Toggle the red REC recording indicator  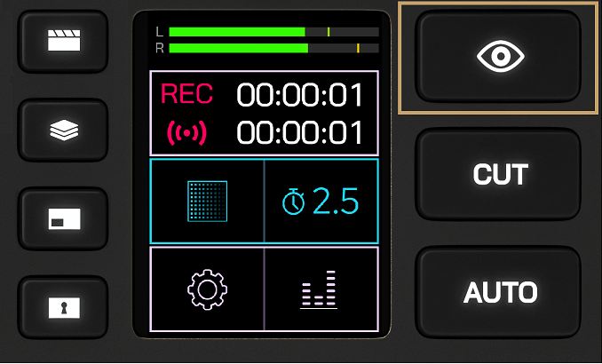point(186,94)
